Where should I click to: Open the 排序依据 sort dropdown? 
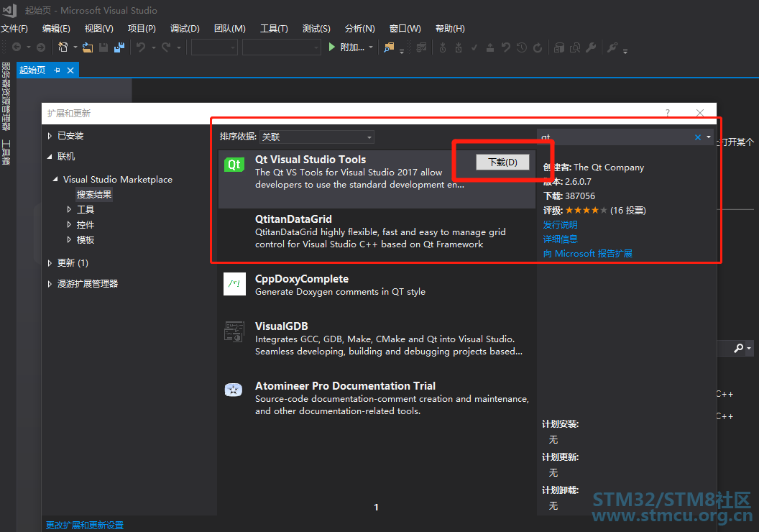(x=317, y=137)
